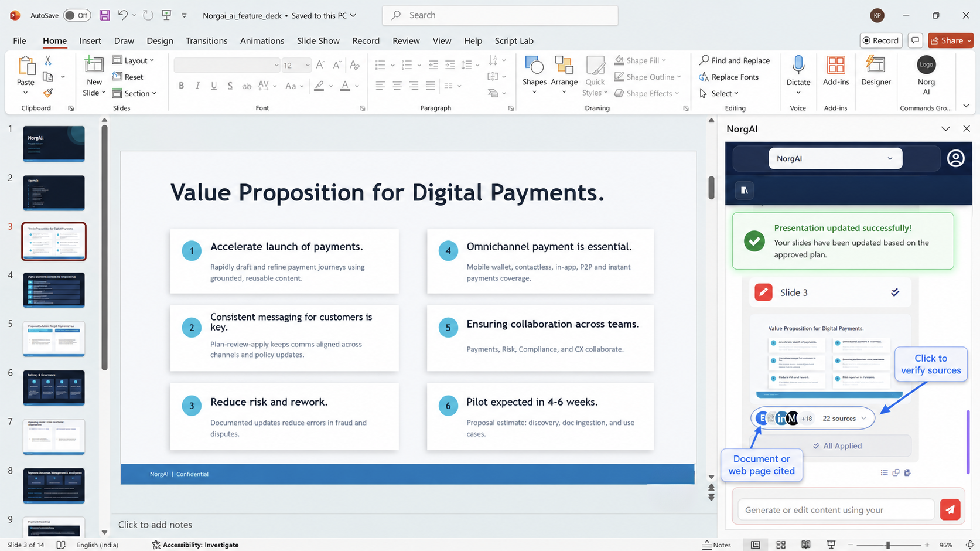This screenshot has height=551, width=980.
Task: Start presentation from beginning icon in title bar
Action: tap(166, 15)
